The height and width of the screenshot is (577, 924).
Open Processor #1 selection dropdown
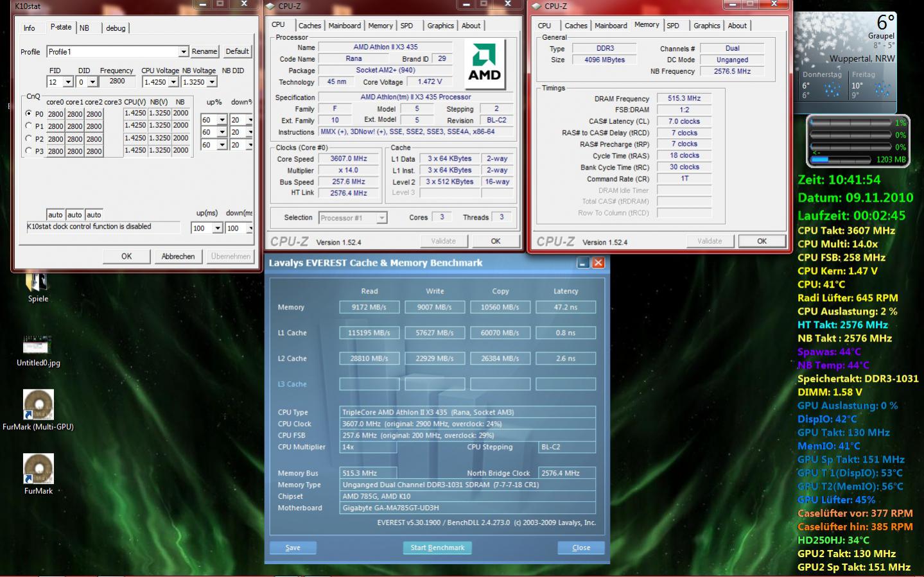(x=381, y=218)
